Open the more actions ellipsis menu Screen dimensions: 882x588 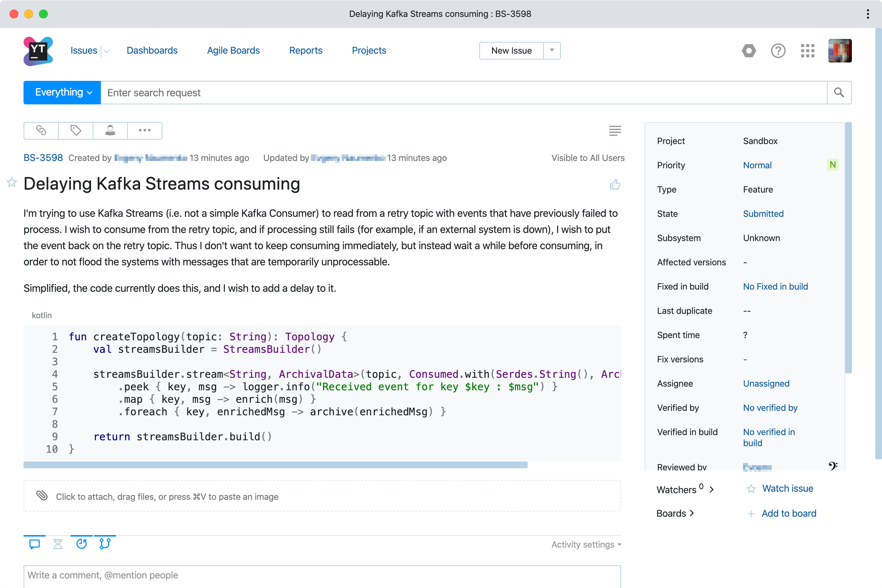[x=145, y=130]
